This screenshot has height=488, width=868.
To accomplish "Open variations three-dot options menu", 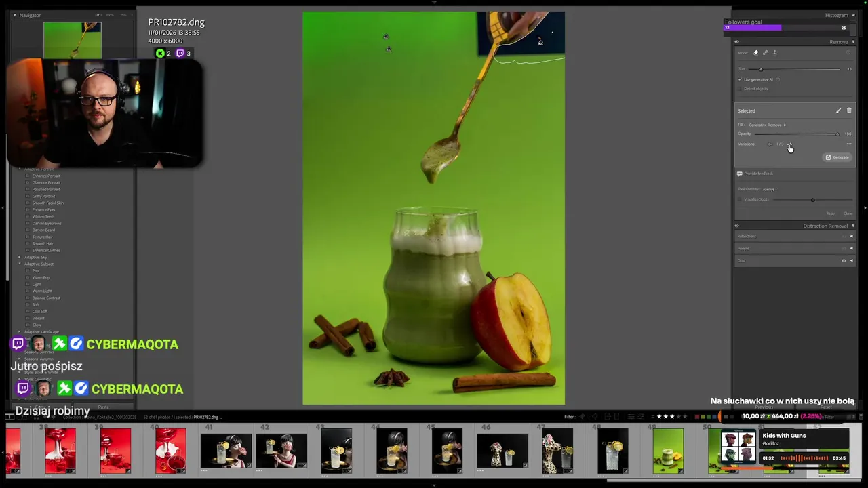I will click(x=848, y=144).
